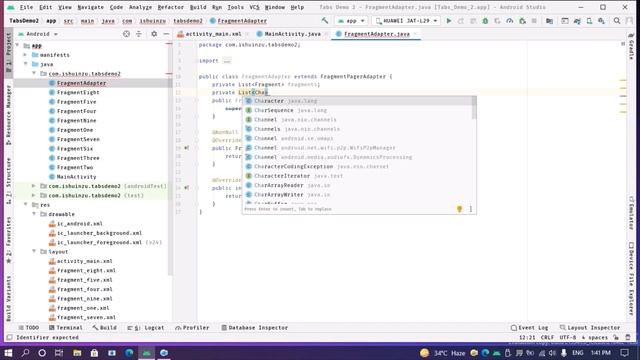Image resolution: width=640 pixels, height=360 pixels.
Task: Open Windows taskbar search
Action: click(x=25, y=353)
